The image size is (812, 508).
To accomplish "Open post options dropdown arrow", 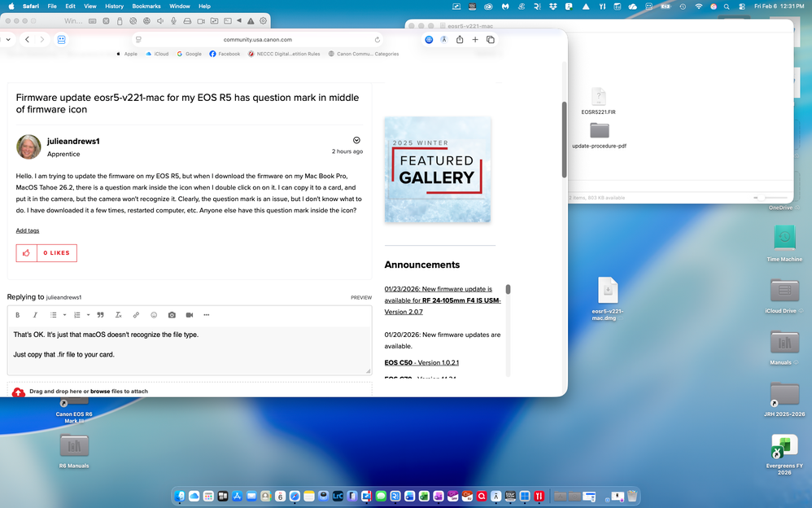I will point(356,141).
